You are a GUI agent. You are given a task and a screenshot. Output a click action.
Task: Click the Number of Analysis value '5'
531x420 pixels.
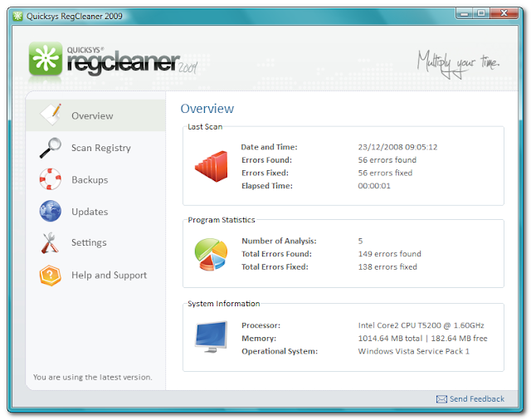(360, 241)
